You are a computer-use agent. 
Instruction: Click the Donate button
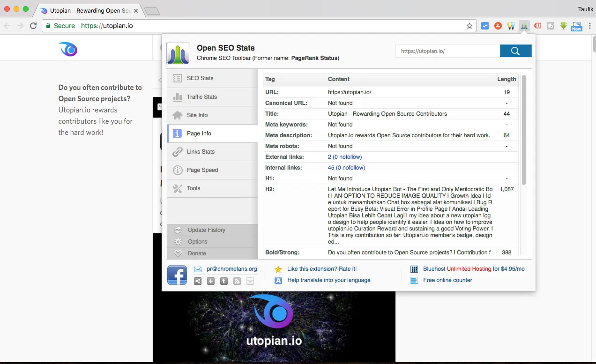(x=212, y=253)
